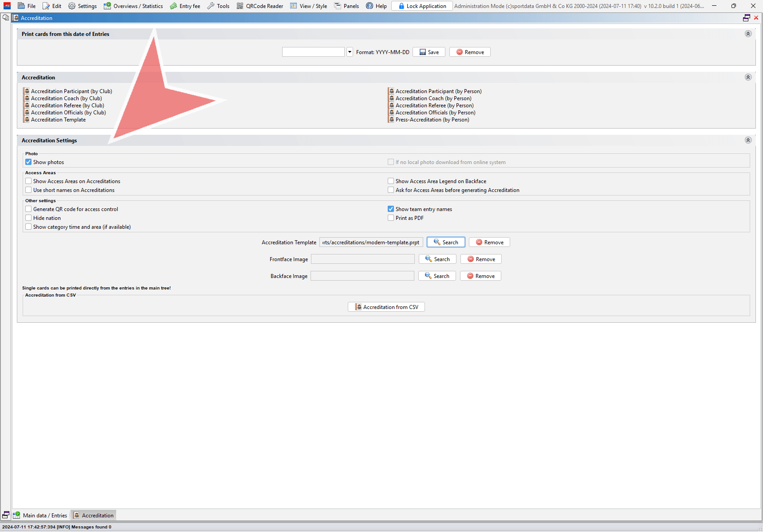
Task: Open the Overviews / Statistics menu
Action: [x=134, y=6]
